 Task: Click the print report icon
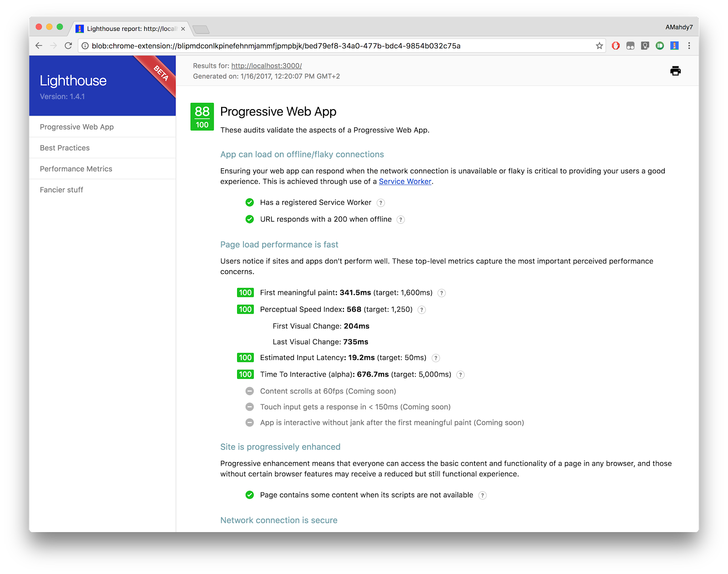(675, 70)
